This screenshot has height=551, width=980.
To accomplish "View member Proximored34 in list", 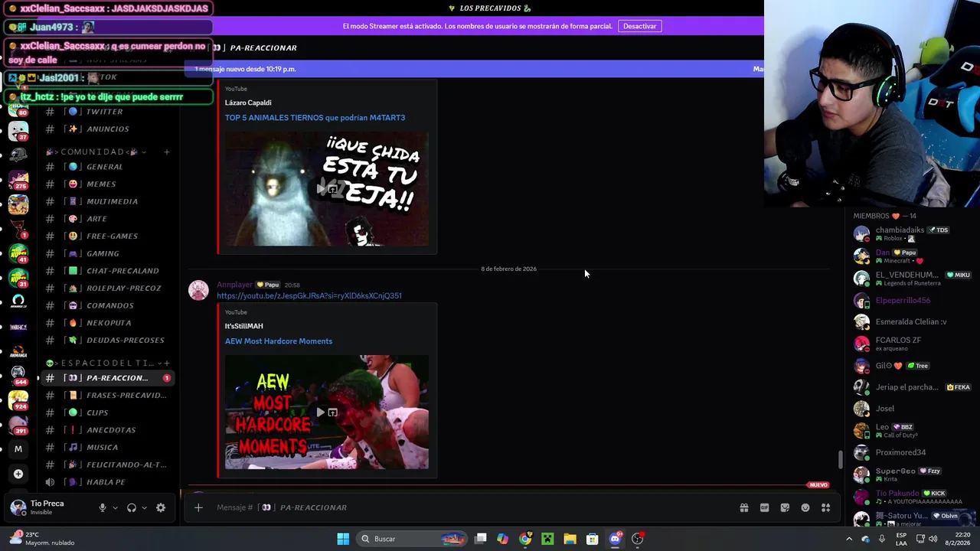I will tap(911, 452).
